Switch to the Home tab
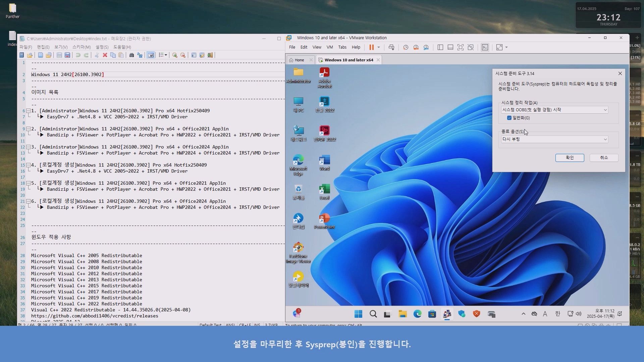 [299, 60]
